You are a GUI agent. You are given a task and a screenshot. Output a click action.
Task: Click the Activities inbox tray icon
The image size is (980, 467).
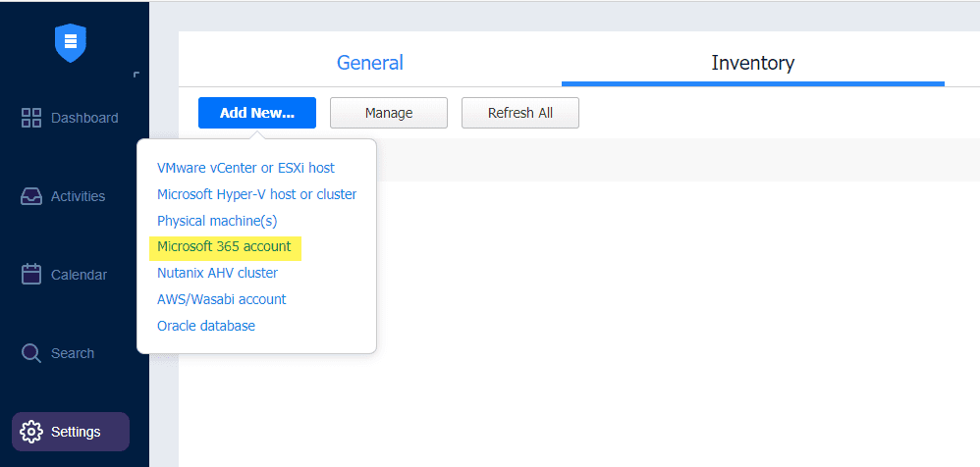point(31,196)
